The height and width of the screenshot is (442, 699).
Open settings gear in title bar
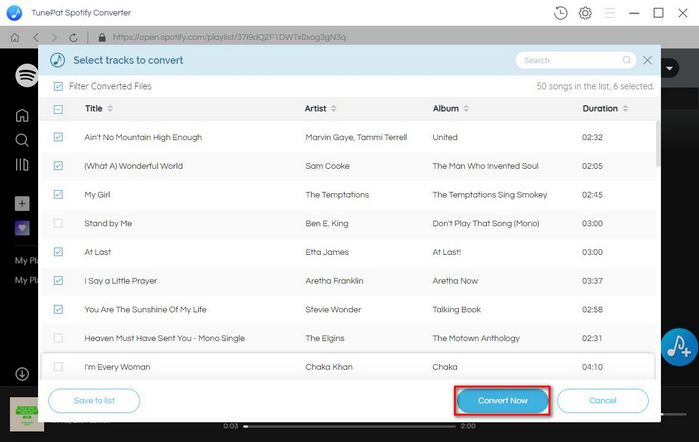coord(585,13)
